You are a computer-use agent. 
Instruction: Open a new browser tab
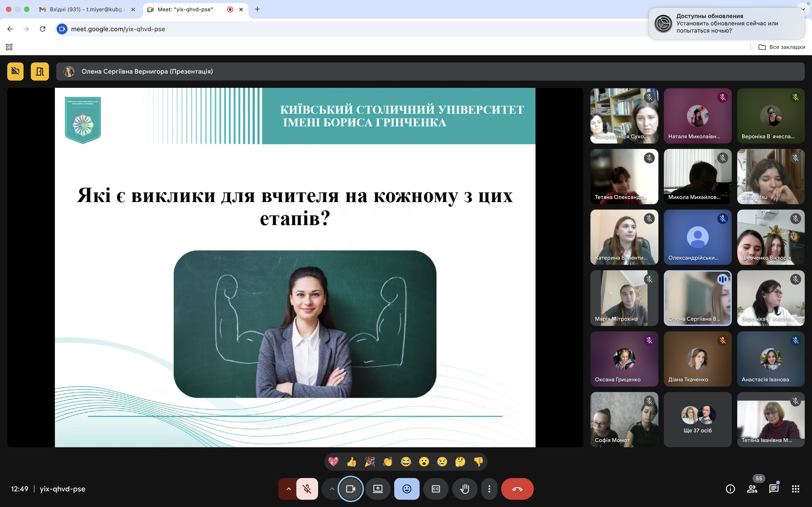pos(257,9)
